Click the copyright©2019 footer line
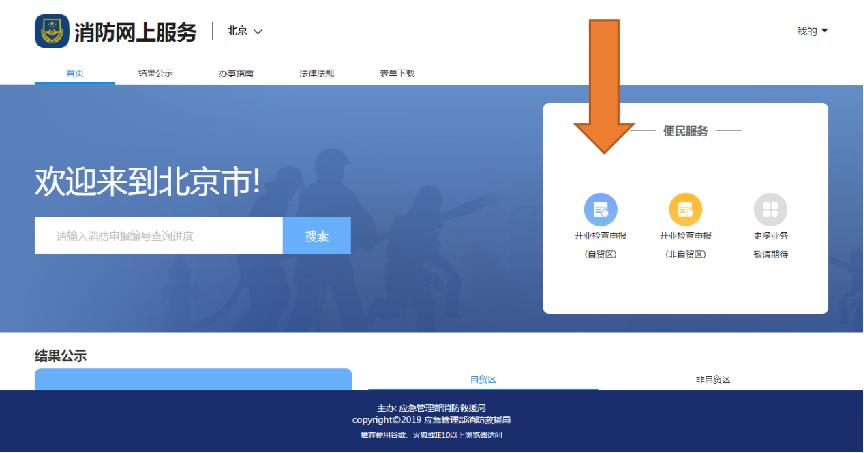 pyautogui.click(x=431, y=420)
